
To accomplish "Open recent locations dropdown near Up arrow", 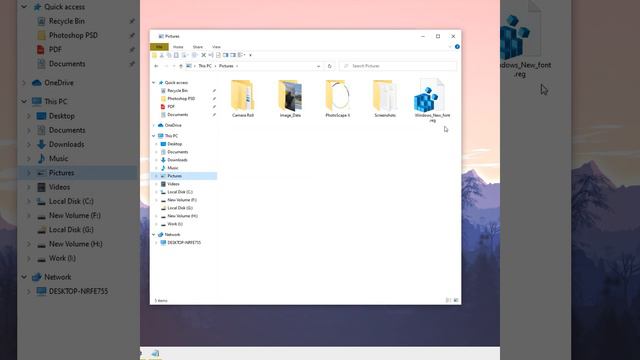I will (174, 66).
